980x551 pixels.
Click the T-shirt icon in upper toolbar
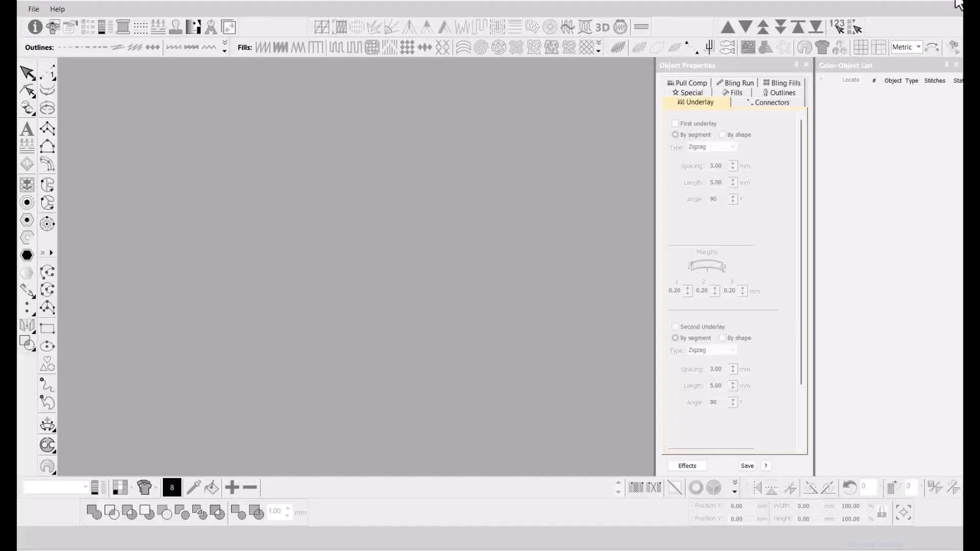coord(822,47)
